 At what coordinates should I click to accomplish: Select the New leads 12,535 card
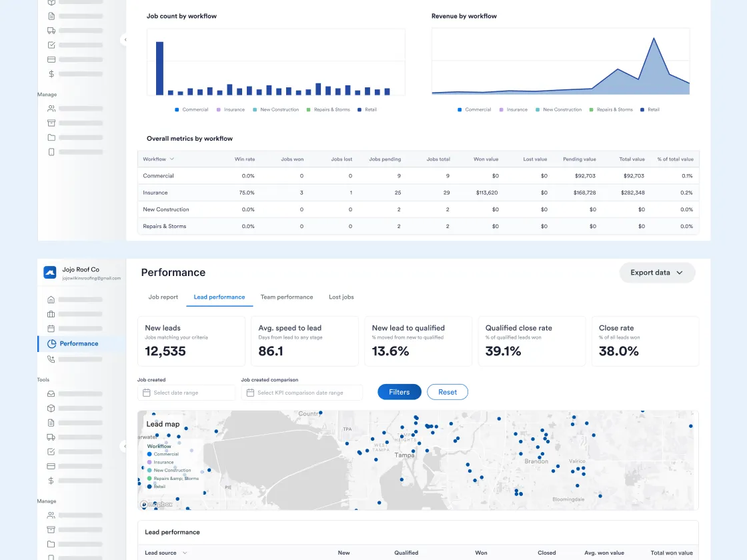tap(191, 341)
